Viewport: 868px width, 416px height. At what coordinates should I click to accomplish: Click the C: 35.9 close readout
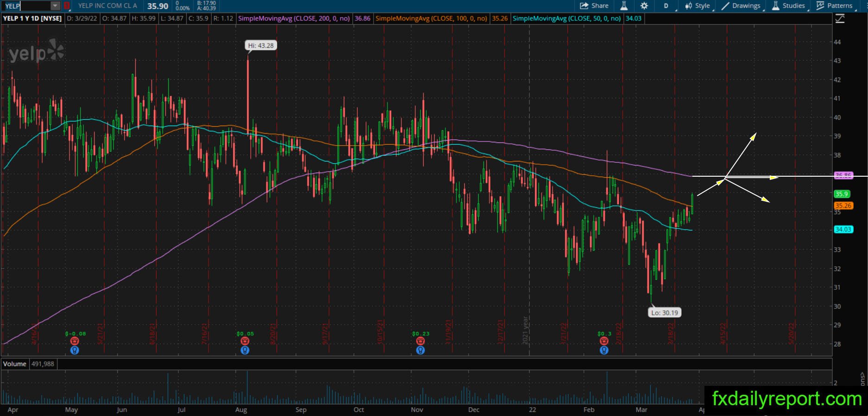[x=198, y=19]
